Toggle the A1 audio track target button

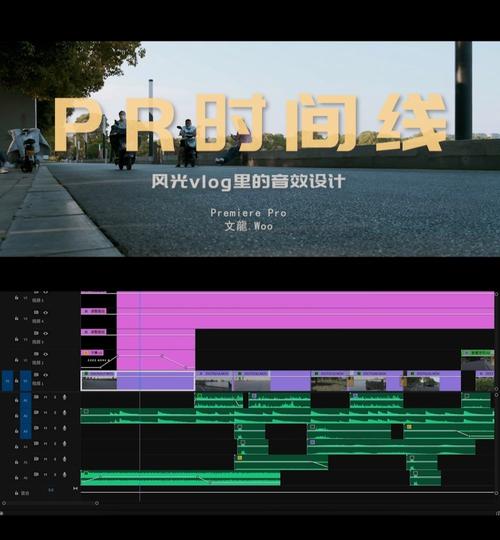pos(25,400)
